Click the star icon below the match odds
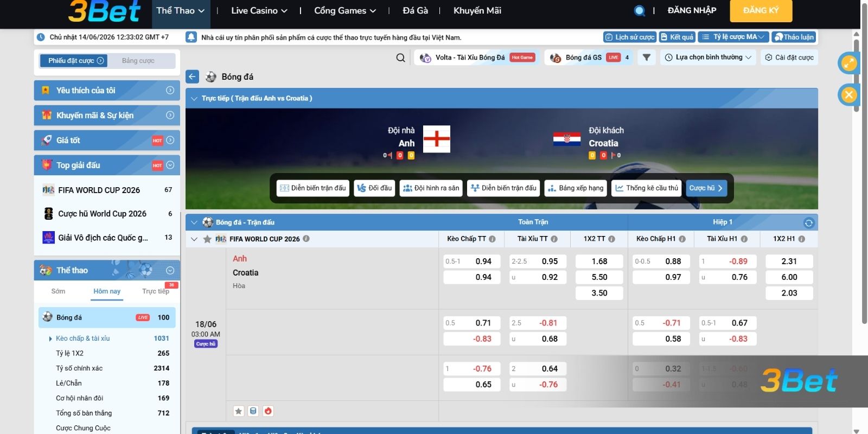 pyautogui.click(x=238, y=411)
